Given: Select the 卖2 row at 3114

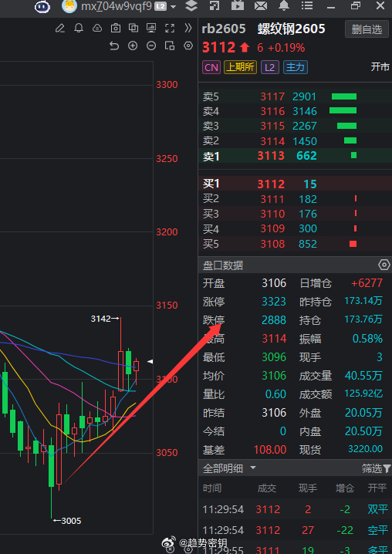Looking at the screenshot, I should pos(295,141).
